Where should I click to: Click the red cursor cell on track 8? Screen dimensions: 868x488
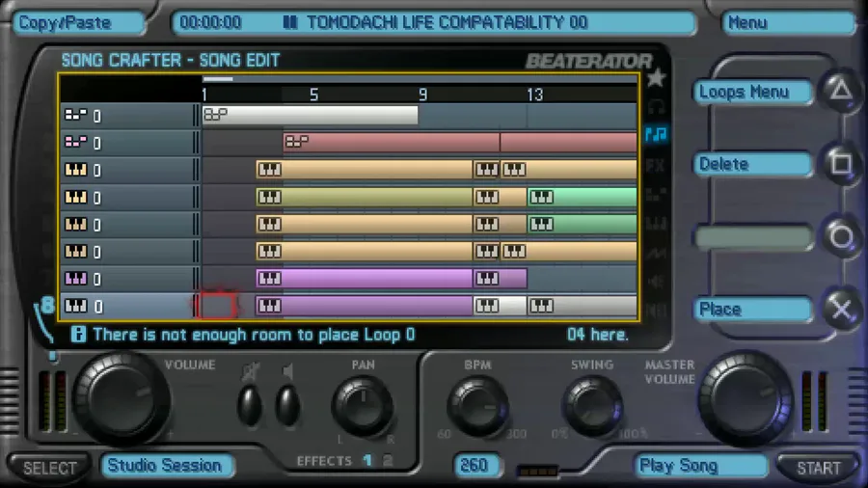point(216,306)
